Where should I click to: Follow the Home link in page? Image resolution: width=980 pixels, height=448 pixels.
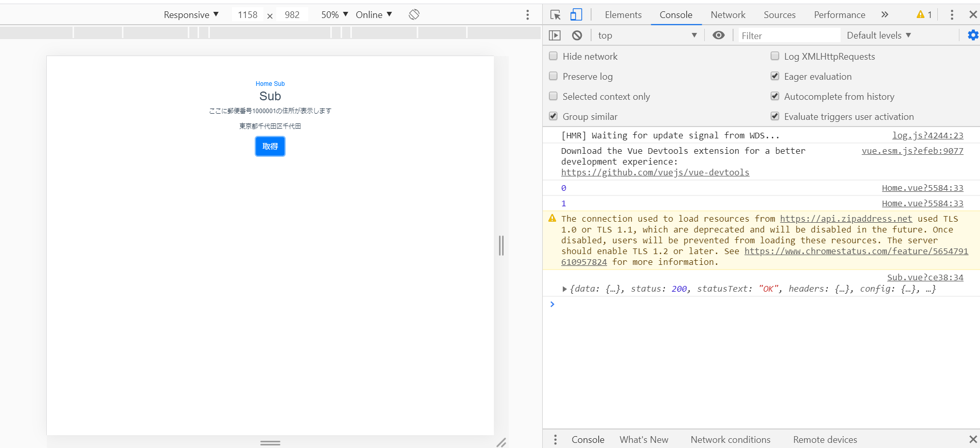(263, 84)
